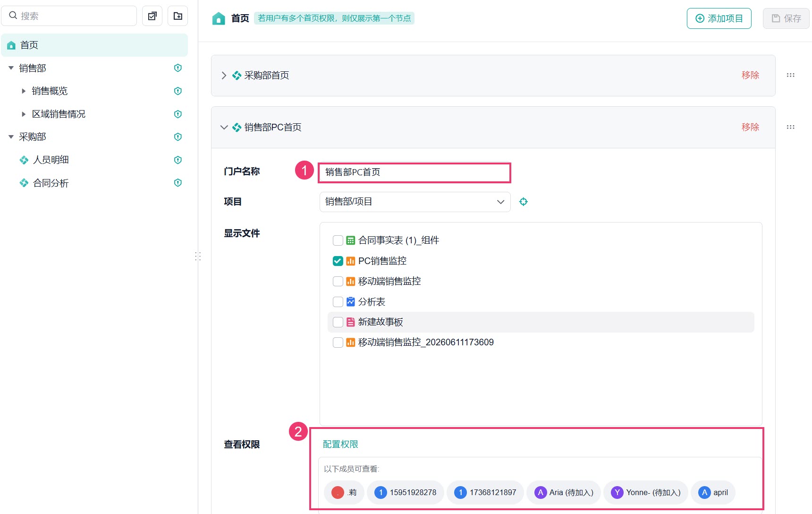Screen dimensions: 812x514
Task: Select 首页 in the sidebar tree
Action: (x=94, y=45)
